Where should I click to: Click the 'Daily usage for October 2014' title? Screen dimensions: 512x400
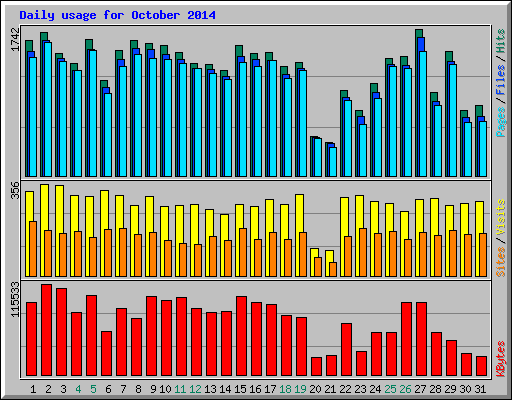coord(117,15)
